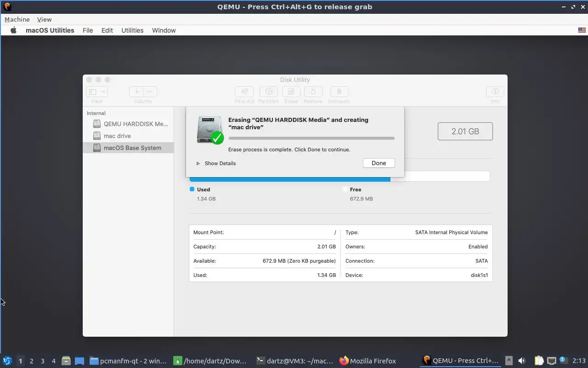Click the First Aid toolbar icon

click(x=244, y=92)
